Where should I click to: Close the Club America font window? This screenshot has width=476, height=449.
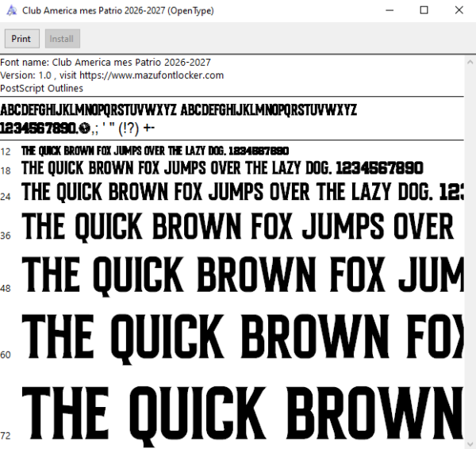click(x=459, y=10)
